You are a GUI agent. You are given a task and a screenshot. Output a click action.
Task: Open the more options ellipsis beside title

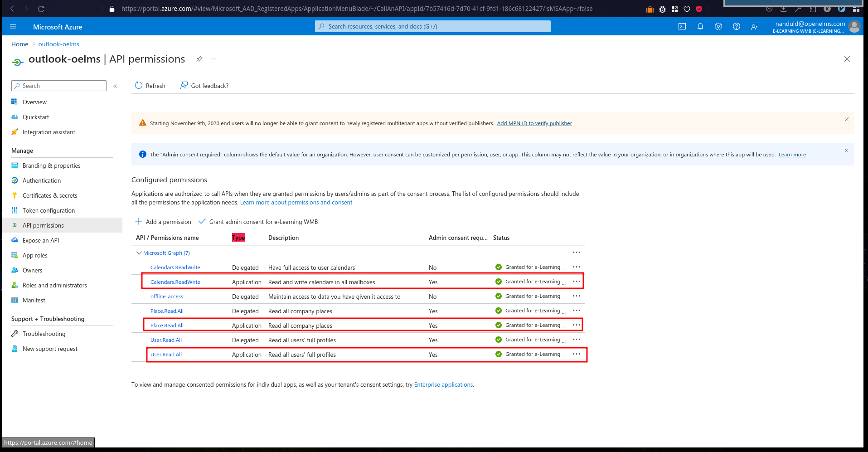pos(214,59)
